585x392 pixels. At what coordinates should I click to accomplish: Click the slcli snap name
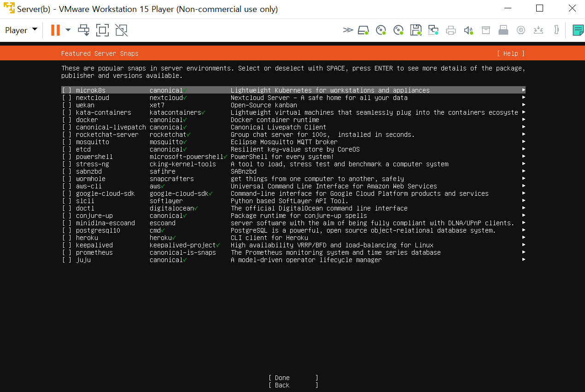[85, 201]
